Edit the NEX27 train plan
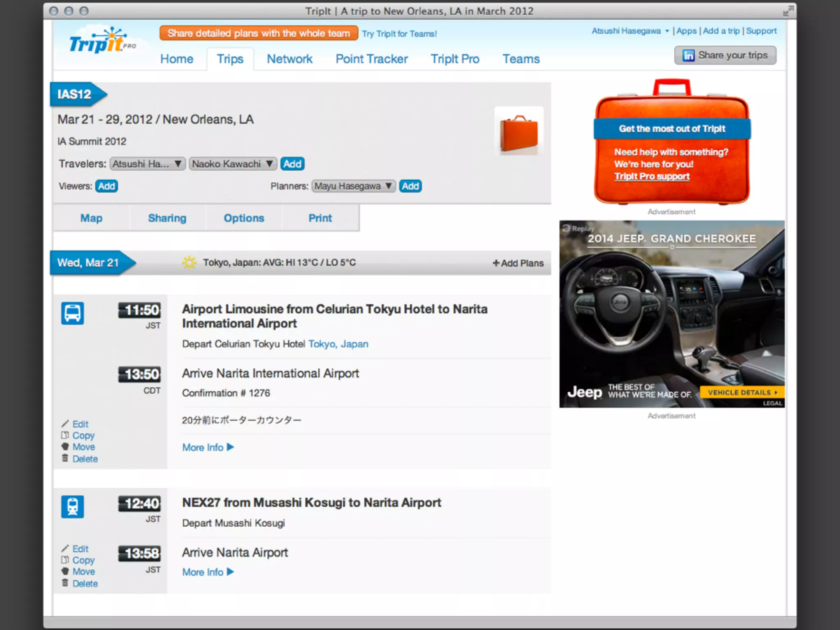Viewport: 840px width, 630px height. click(80, 549)
